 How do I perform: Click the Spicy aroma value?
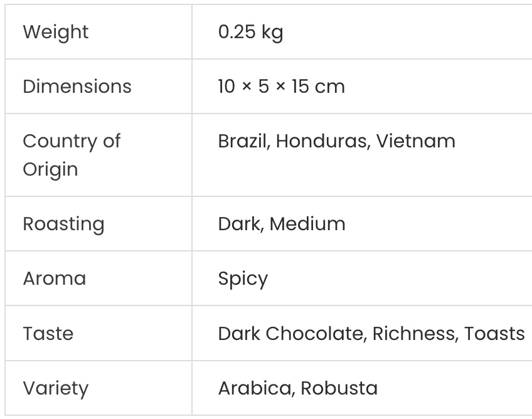pyautogui.click(x=243, y=279)
